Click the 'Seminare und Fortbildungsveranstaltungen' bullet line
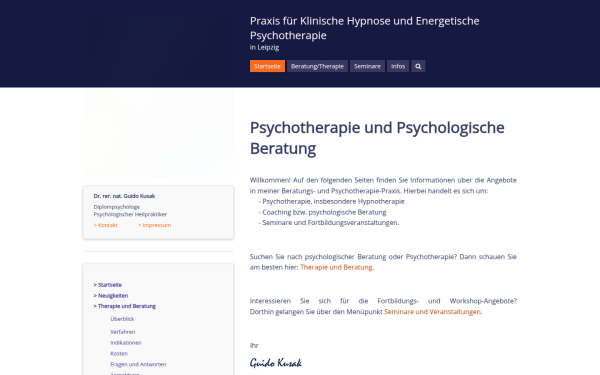The image size is (600, 375). tap(329, 223)
